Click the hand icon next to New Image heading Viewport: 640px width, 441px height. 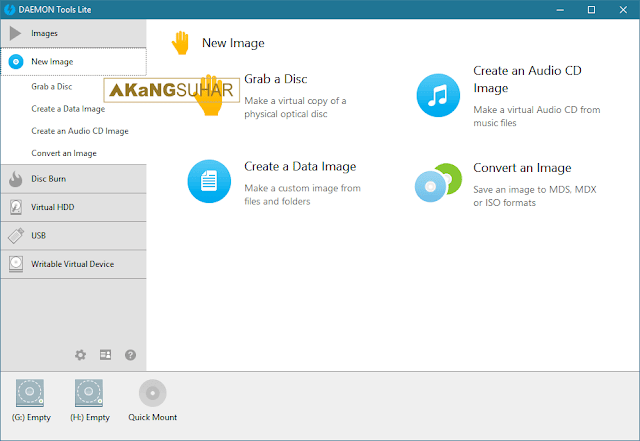(x=180, y=43)
